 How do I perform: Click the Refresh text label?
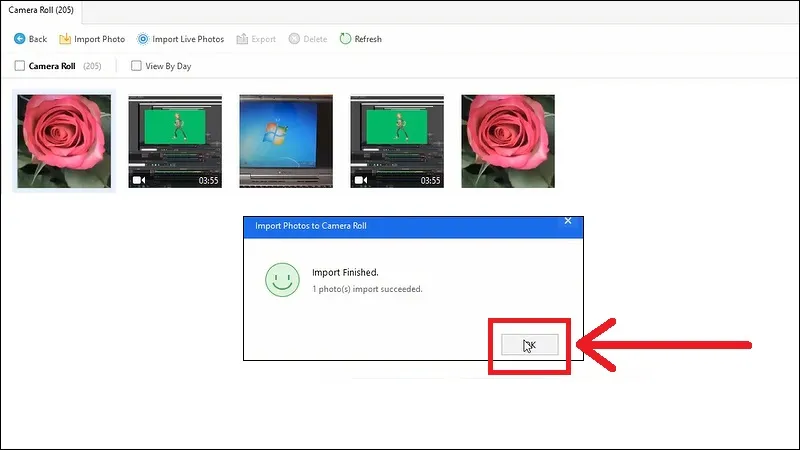[368, 39]
